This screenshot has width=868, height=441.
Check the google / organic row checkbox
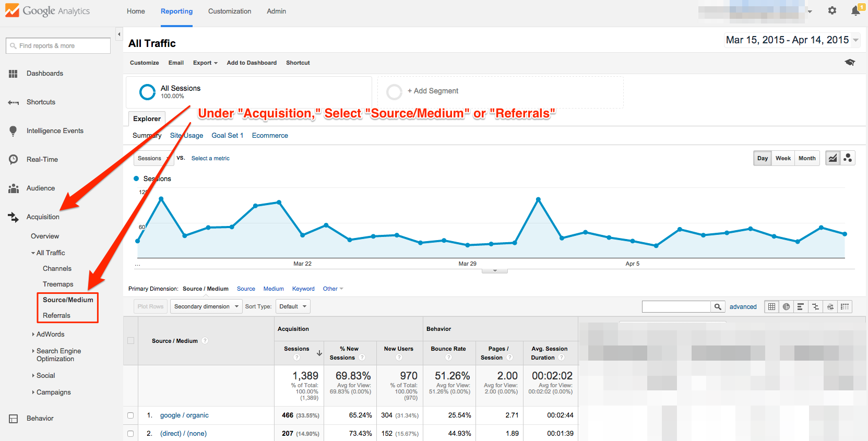tap(130, 415)
